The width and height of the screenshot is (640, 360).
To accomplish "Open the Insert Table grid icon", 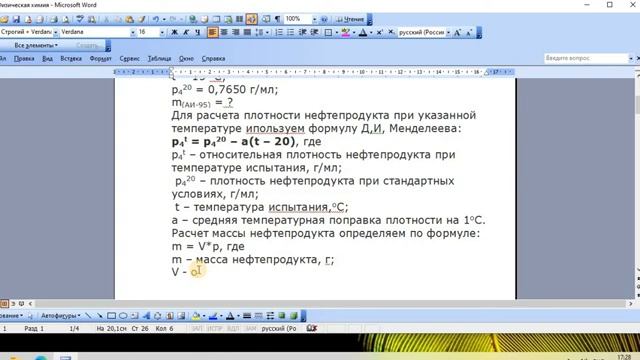I will [216, 19].
